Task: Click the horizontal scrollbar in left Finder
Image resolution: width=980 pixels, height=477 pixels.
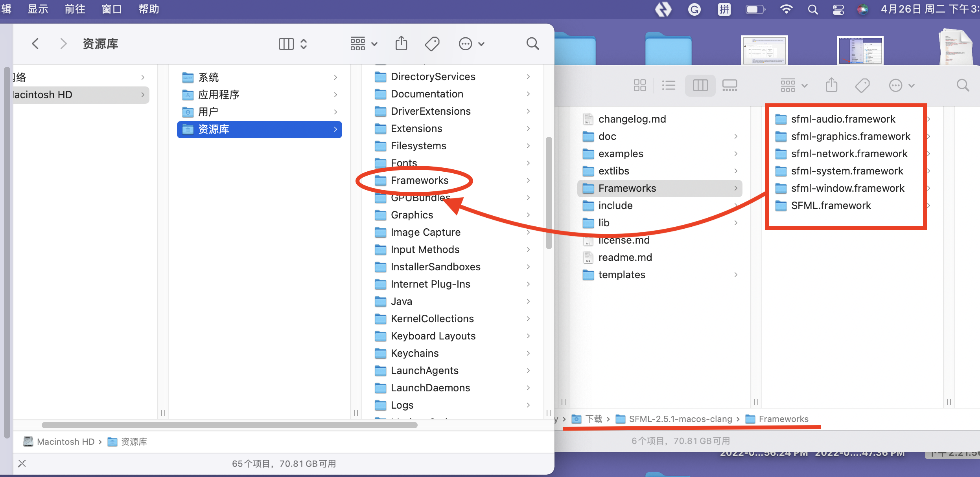Action: click(x=229, y=425)
